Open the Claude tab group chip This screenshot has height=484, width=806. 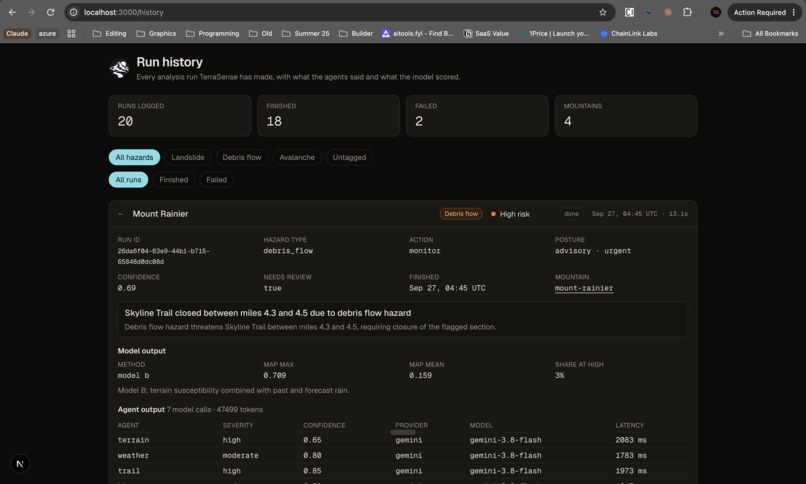tap(17, 33)
